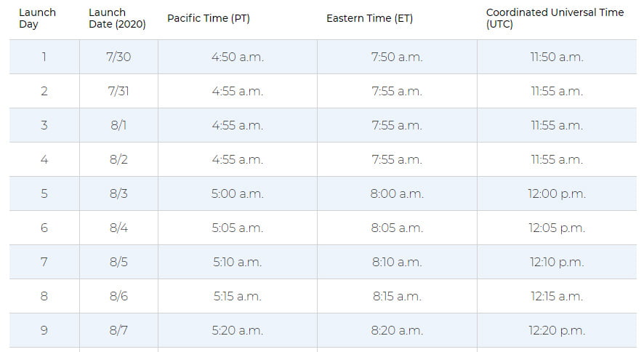This screenshot has height=352, width=644.
Task: Click launch day number 4 cell
Action: coord(44,159)
